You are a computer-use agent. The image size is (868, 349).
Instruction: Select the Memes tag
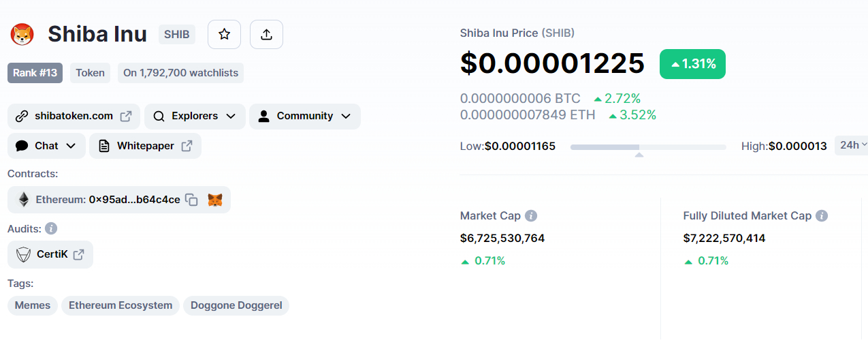coord(33,305)
